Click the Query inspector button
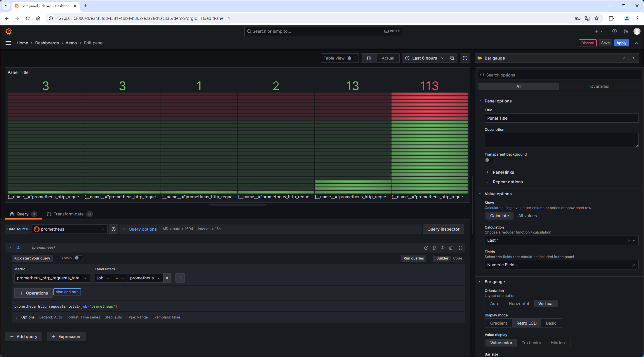The height and width of the screenshot is (357, 644). tap(443, 229)
